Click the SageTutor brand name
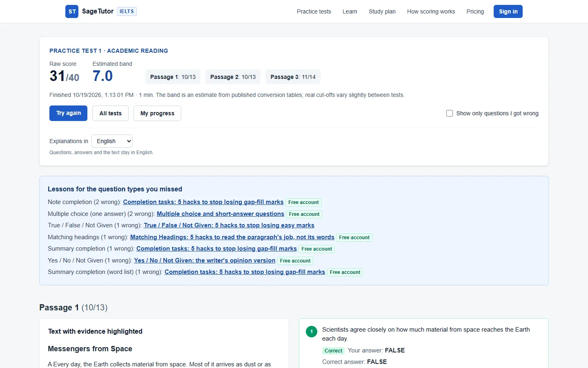The width and height of the screenshot is (588, 368). coord(98,11)
